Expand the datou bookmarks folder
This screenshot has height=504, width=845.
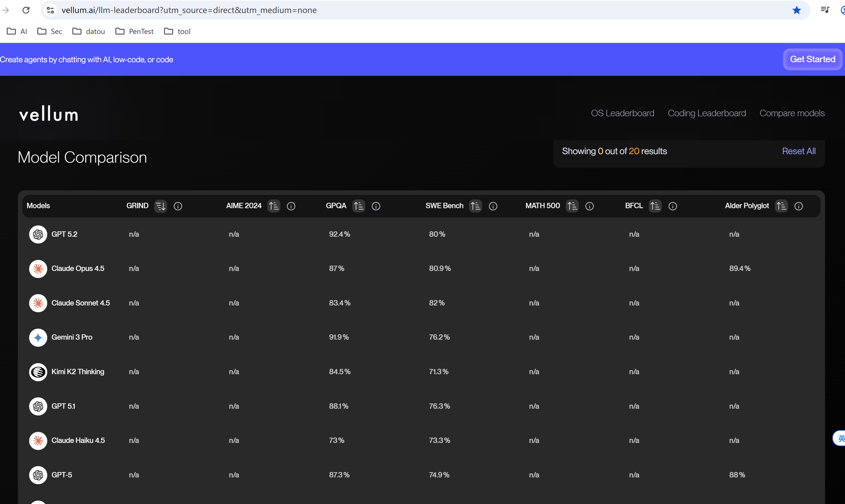[x=89, y=31]
